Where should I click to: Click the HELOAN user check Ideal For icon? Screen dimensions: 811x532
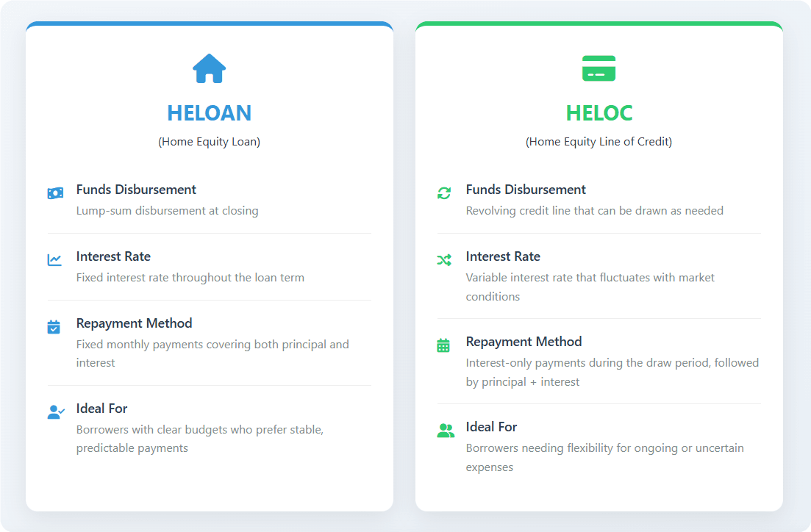tap(55, 411)
